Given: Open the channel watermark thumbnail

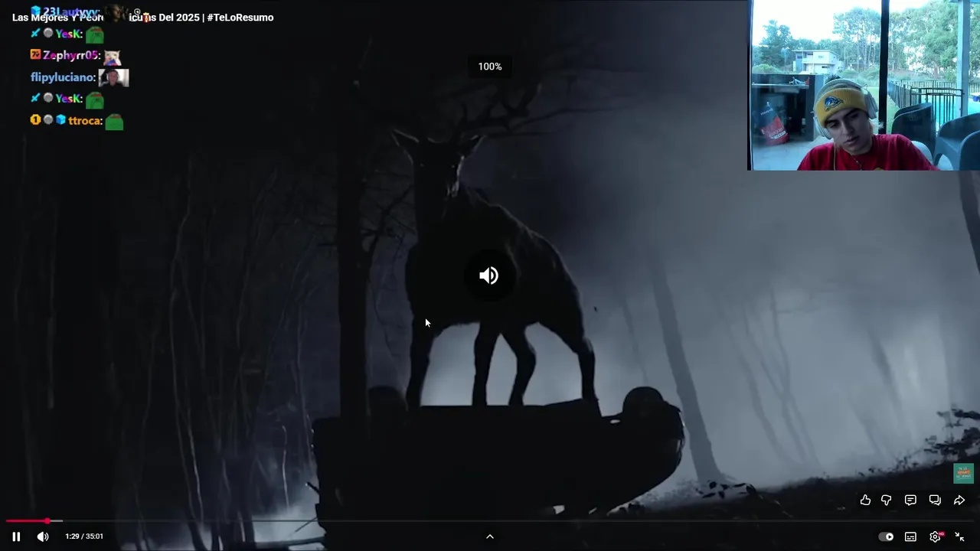Looking at the screenshot, I should (x=963, y=473).
